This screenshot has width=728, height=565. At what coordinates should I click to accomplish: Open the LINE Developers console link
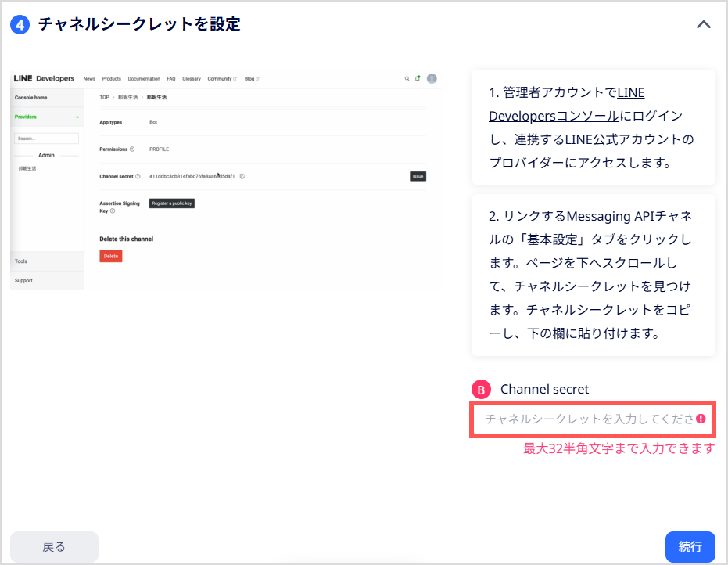566,104
